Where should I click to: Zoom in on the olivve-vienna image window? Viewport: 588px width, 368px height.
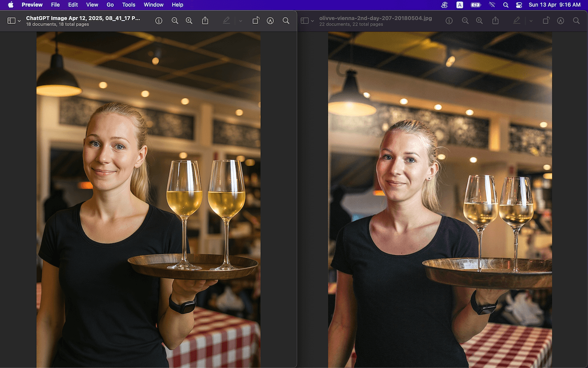[x=479, y=21]
